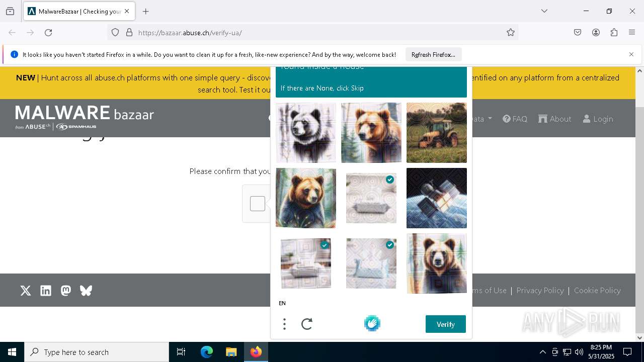Open the About page
Viewport: 644px width, 362px height.
coord(555,119)
